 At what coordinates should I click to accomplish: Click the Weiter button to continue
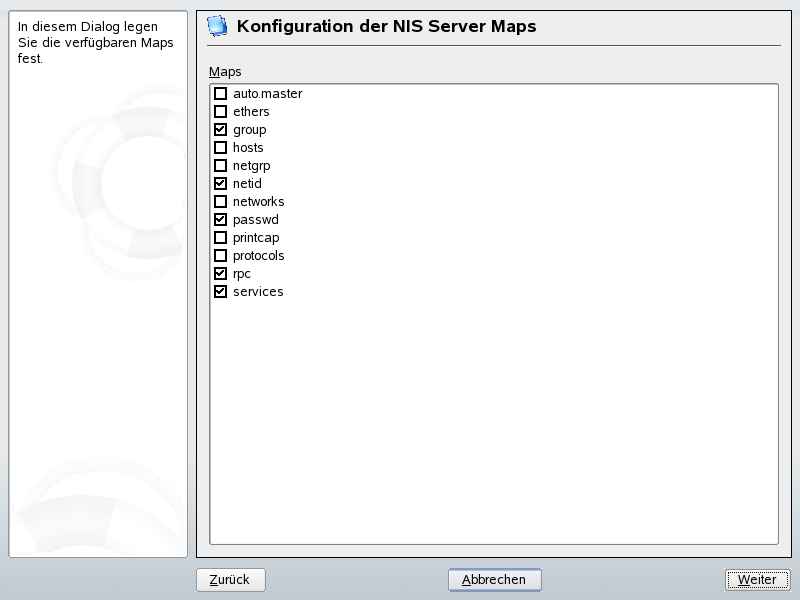point(757,579)
